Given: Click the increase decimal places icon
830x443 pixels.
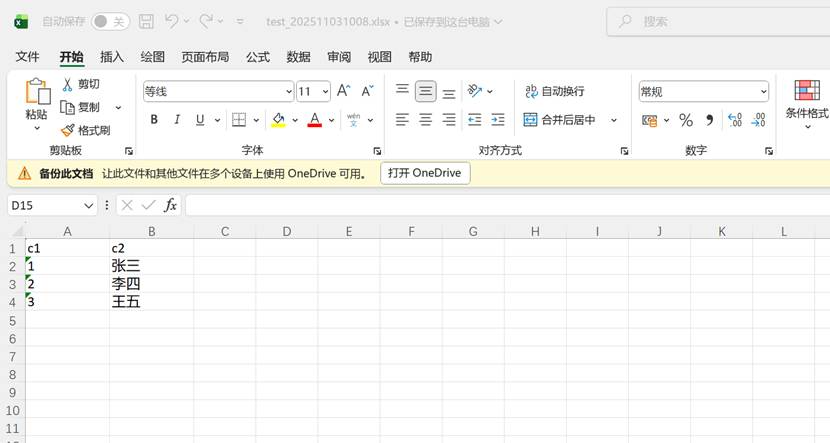Looking at the screenshot, I should 735,120.
